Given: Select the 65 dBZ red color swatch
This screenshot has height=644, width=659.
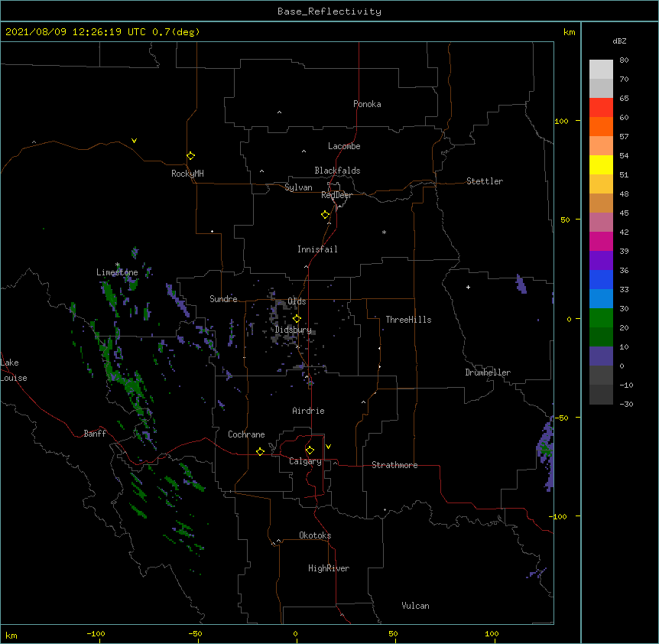Looking at the screenshot, I should tap(601, 108).
